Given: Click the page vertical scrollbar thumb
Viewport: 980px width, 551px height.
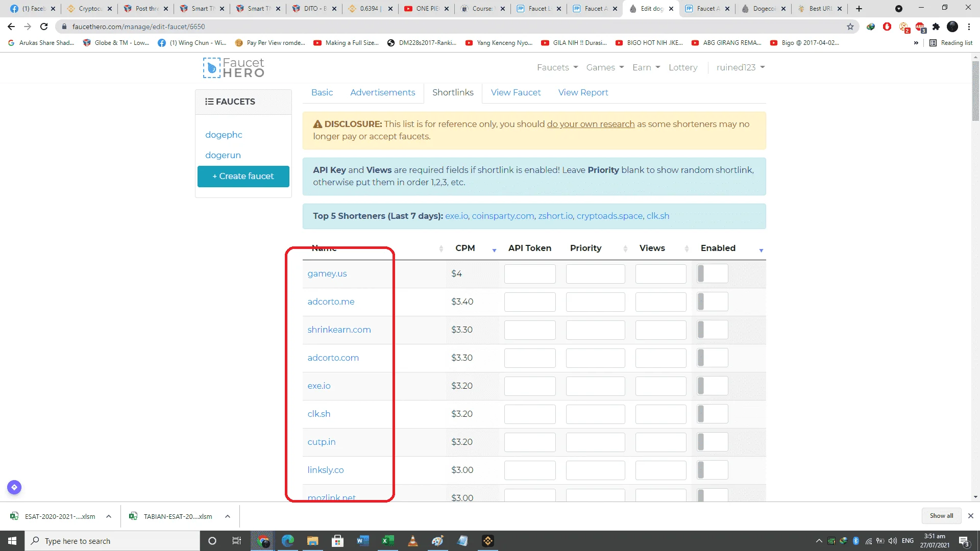Looking at the screenshot, I should tap(975, 92).
